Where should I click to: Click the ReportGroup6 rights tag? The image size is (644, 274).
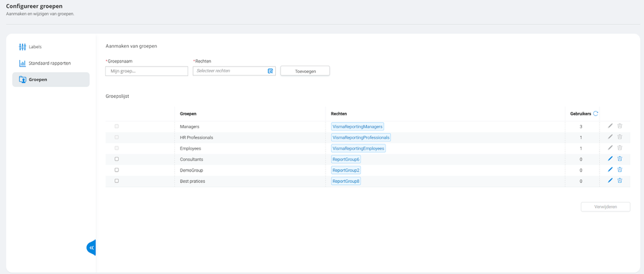coord(346,159)
